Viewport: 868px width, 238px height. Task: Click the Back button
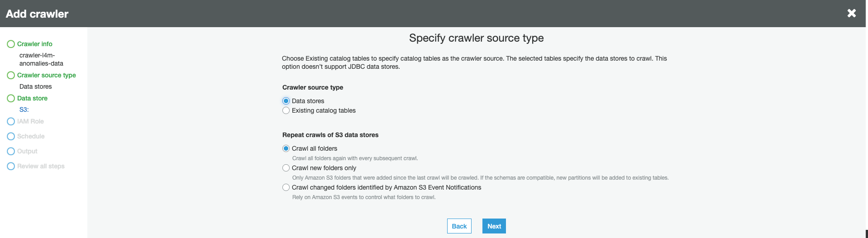[x=459, y=226]
